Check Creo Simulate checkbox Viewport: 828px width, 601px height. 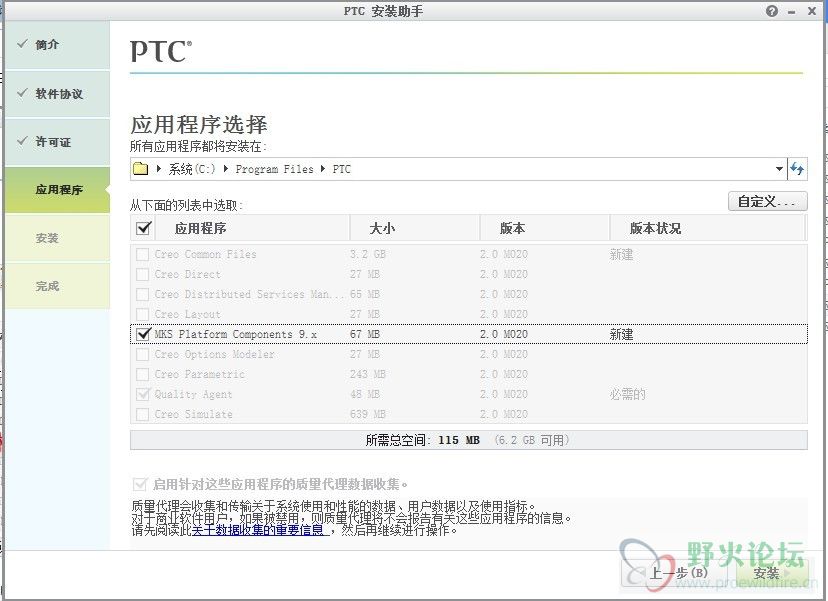(143, 414)
